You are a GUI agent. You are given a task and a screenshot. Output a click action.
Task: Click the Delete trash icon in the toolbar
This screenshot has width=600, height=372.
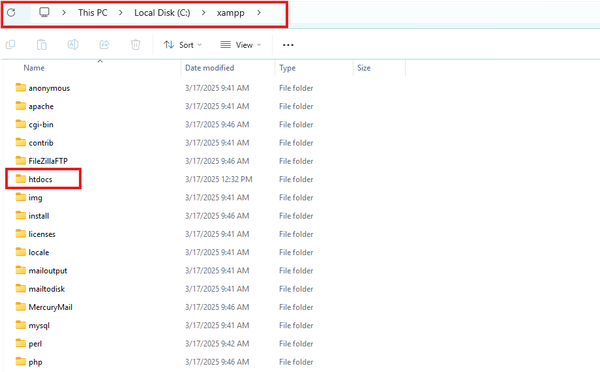[x=135, y=45]
